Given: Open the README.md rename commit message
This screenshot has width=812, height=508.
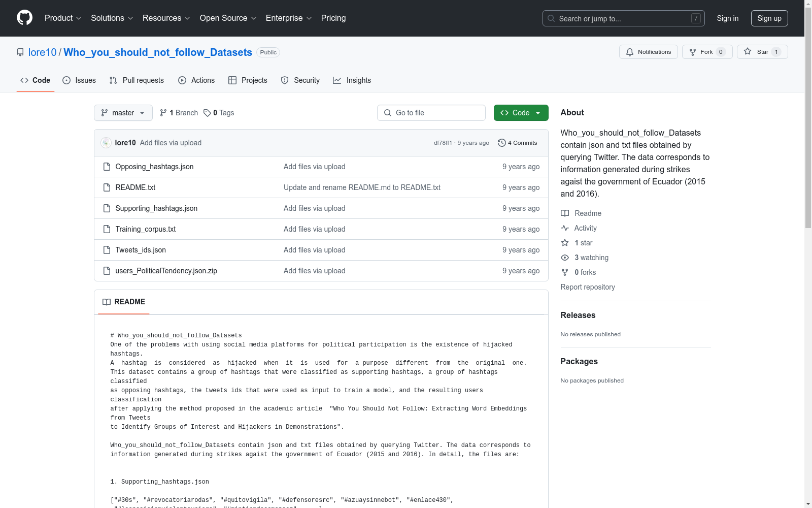Looking at the screenshot, I should (x=362, y=187).
